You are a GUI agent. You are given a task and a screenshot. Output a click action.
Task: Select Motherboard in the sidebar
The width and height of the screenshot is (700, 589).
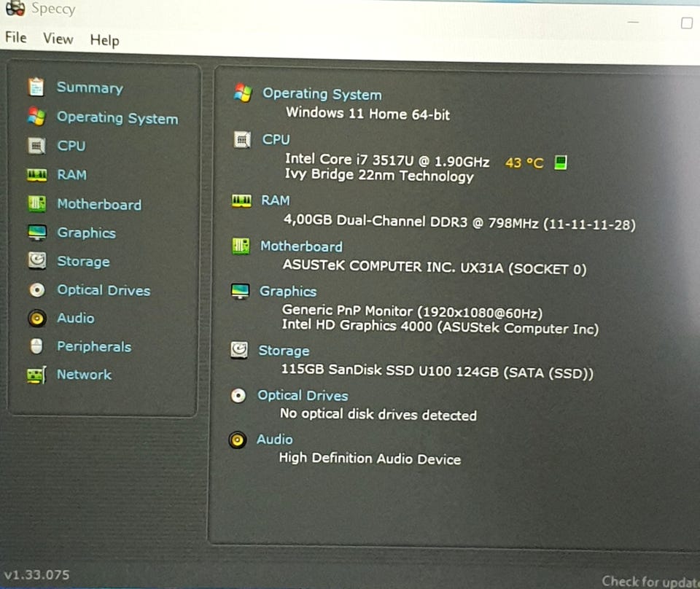click(99, 204)
